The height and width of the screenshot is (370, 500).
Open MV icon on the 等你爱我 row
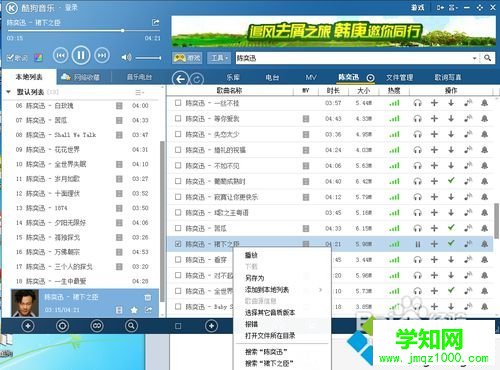click(x=306, y=119)
